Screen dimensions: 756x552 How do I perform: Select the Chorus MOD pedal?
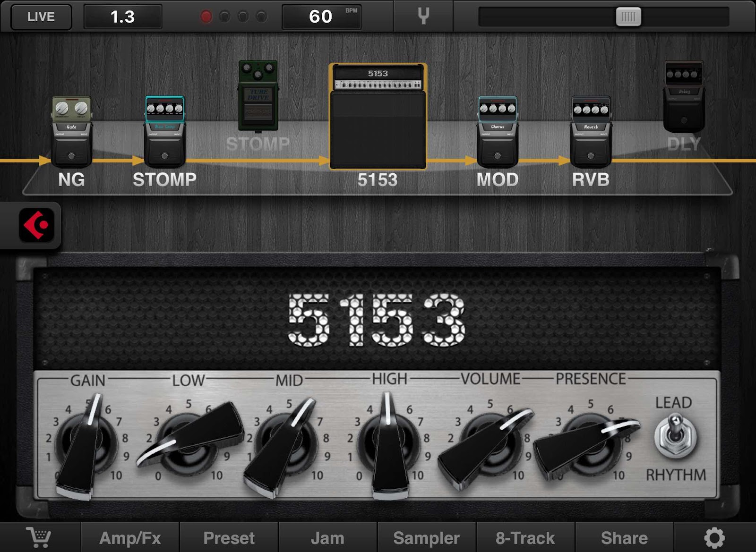coord(498,132)
